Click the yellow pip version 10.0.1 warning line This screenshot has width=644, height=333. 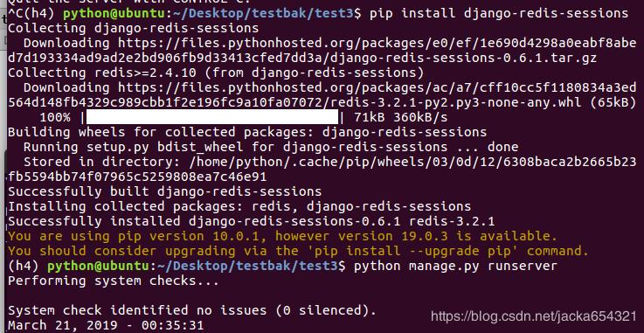tap(282, 236)
